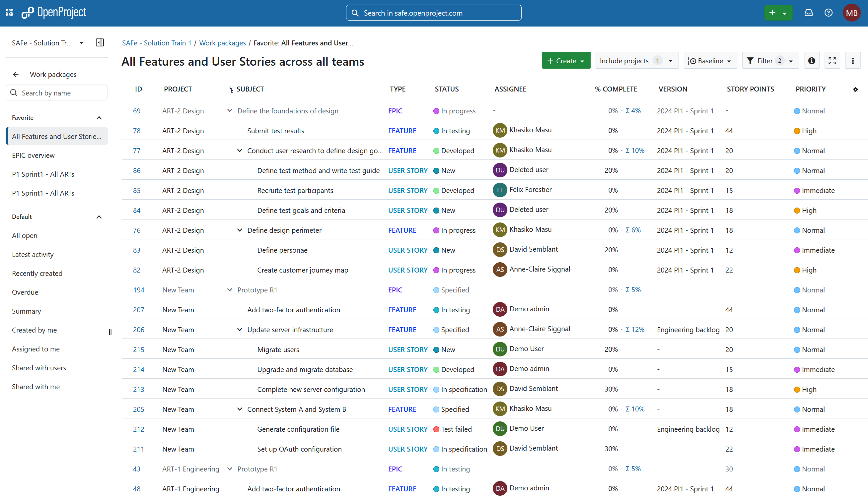Click the % COMPLETE column header

pos(616,89)
